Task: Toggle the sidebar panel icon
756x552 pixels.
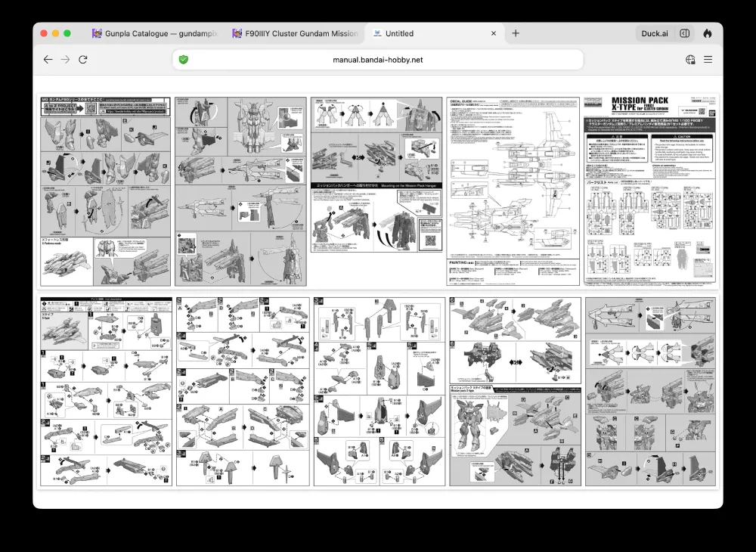Action: click(684, 33)
